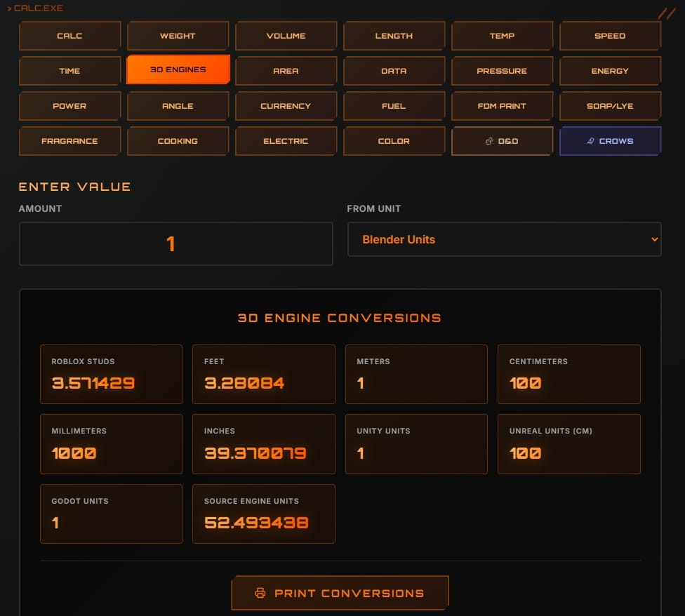685x616 pixels.
Task: Select the Source Engine Units result card
Action: (x=263, y=514)
